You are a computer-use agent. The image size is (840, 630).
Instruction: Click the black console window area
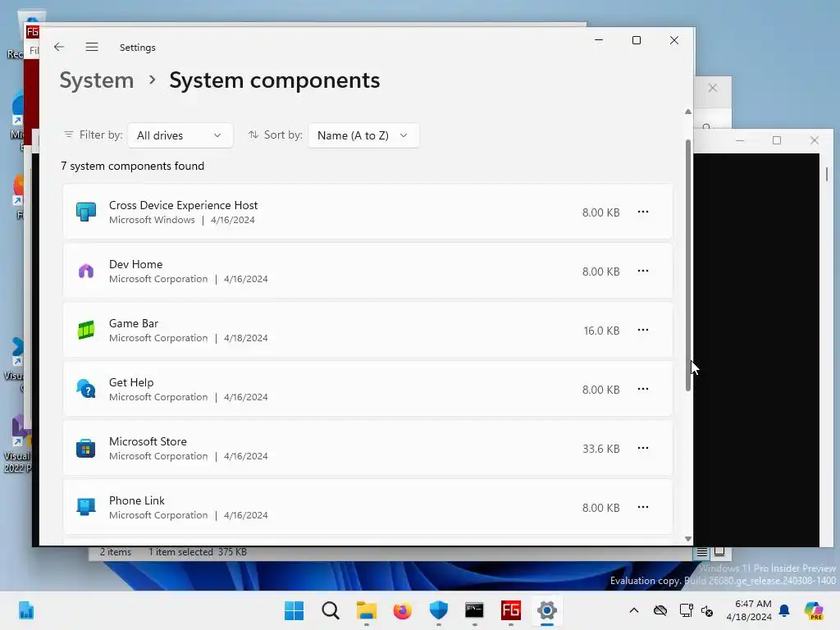pyautogui.click(x=756, y=349)
